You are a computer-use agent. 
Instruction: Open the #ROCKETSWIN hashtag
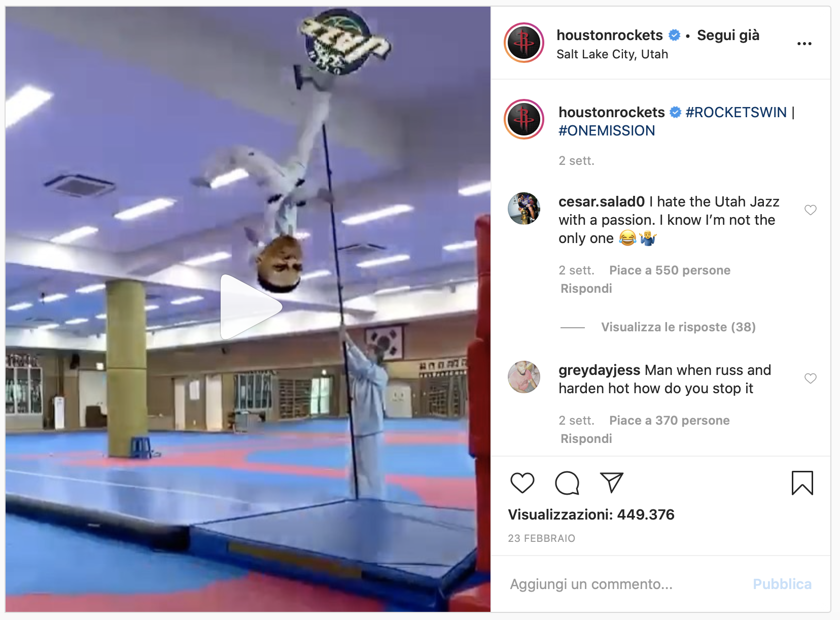pos(736,112)
